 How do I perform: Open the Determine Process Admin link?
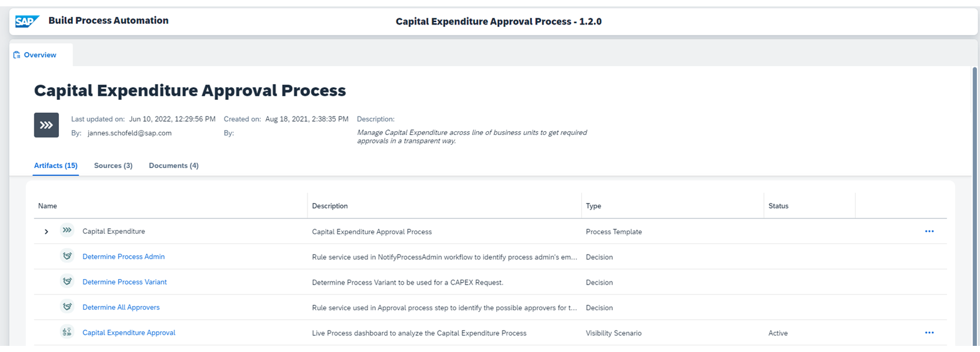[x=124, y=256]
